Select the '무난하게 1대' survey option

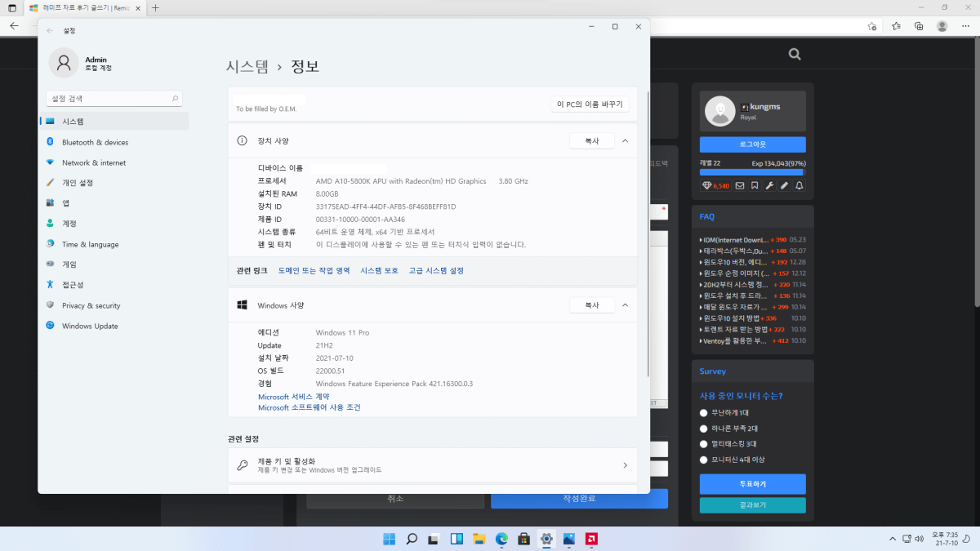[x=704, y=412]
